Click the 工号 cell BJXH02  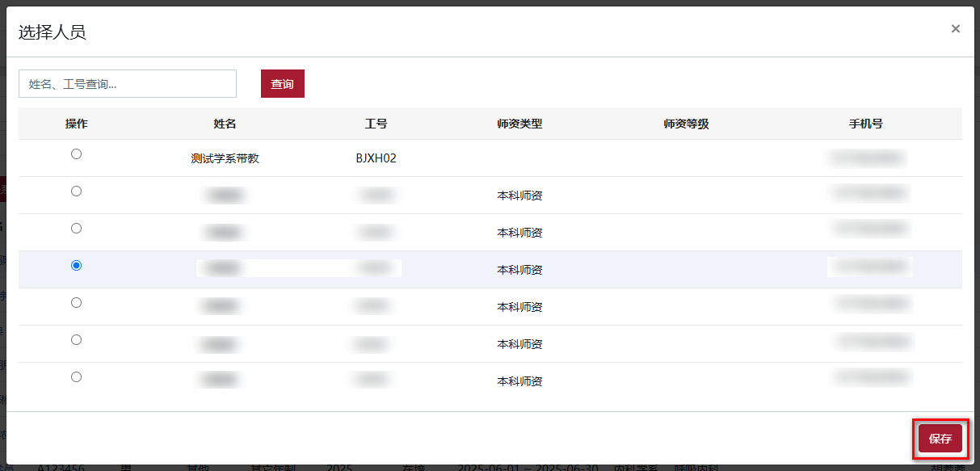[376, 158]
